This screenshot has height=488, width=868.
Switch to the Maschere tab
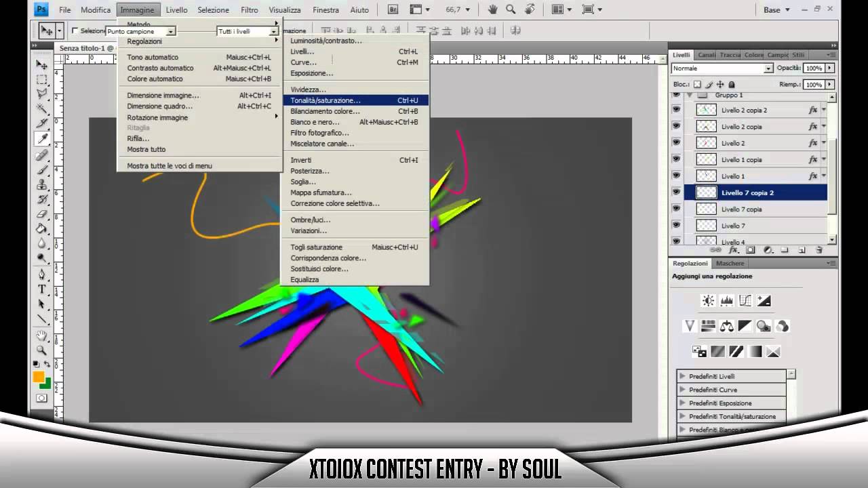730,263
